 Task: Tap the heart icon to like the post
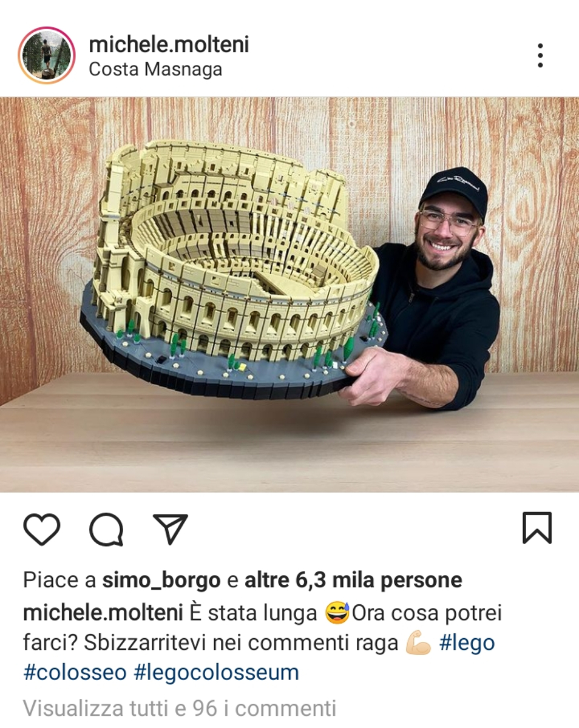[x=42, y=529]
